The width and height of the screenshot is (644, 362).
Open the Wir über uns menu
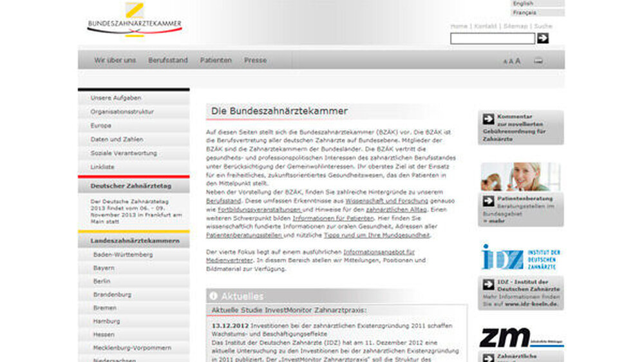[115, 60]
